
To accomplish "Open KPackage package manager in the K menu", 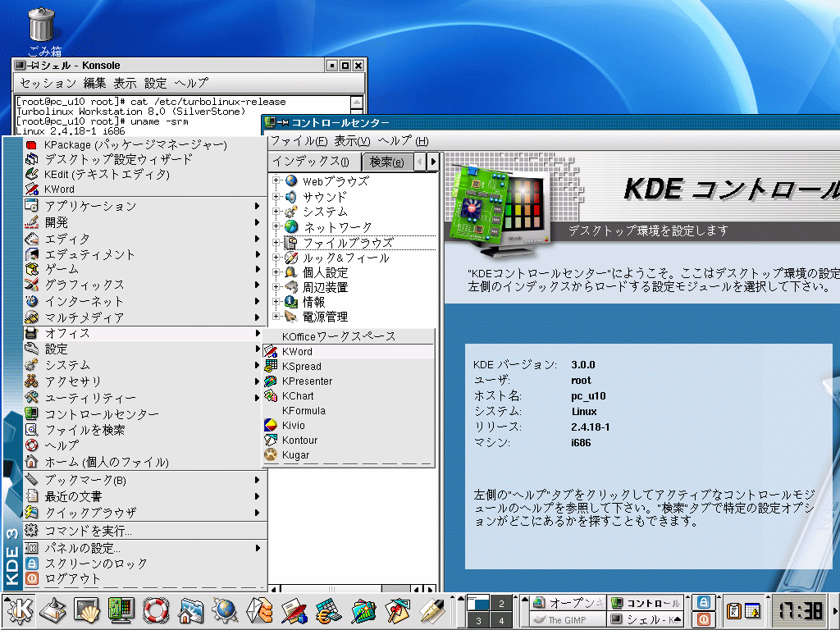I will (x=145, y=144).
